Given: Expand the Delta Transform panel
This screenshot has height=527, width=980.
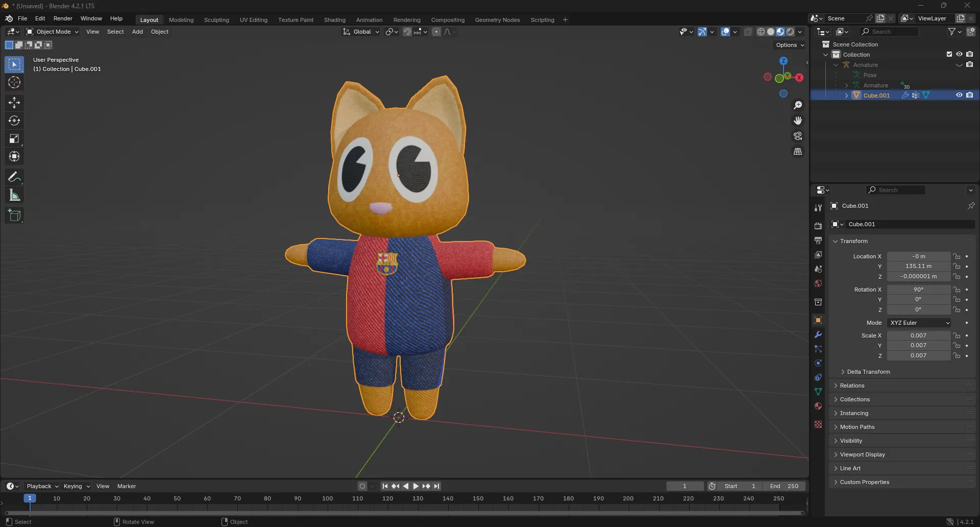Looking at the screenshot, I should [868, 372].
